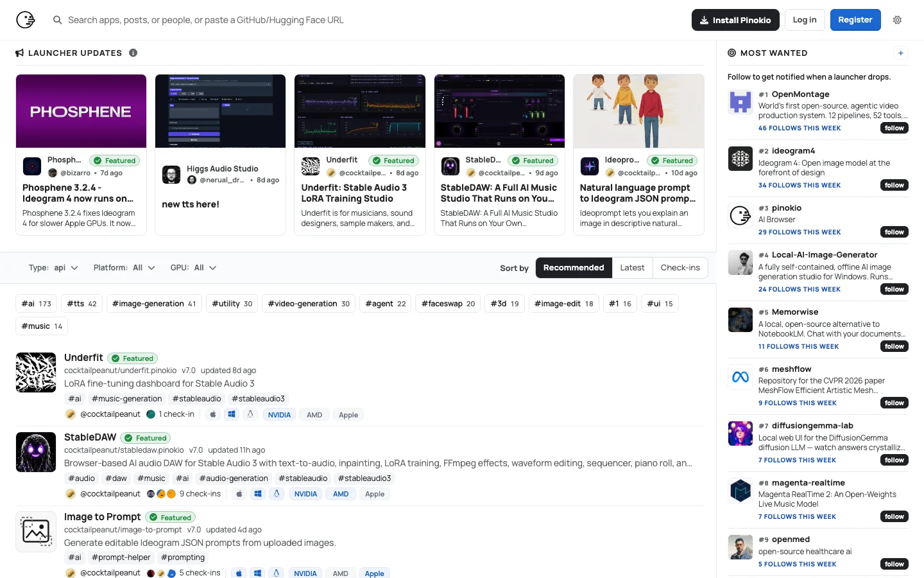Follow the Memorwise launcher
The height and width of the screenshot is (578, 924).
(x=894, y=347)
